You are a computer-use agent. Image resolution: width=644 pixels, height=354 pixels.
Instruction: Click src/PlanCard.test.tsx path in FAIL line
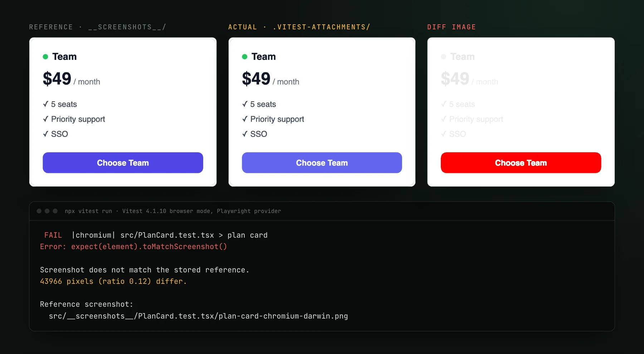pyautogui.click(x=167, y=235)
